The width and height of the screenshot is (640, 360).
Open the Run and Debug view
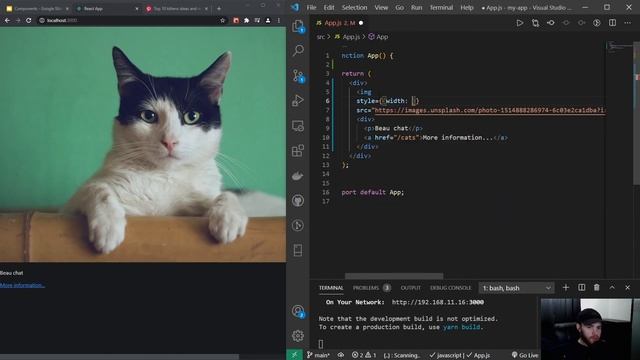click(298, 100)
